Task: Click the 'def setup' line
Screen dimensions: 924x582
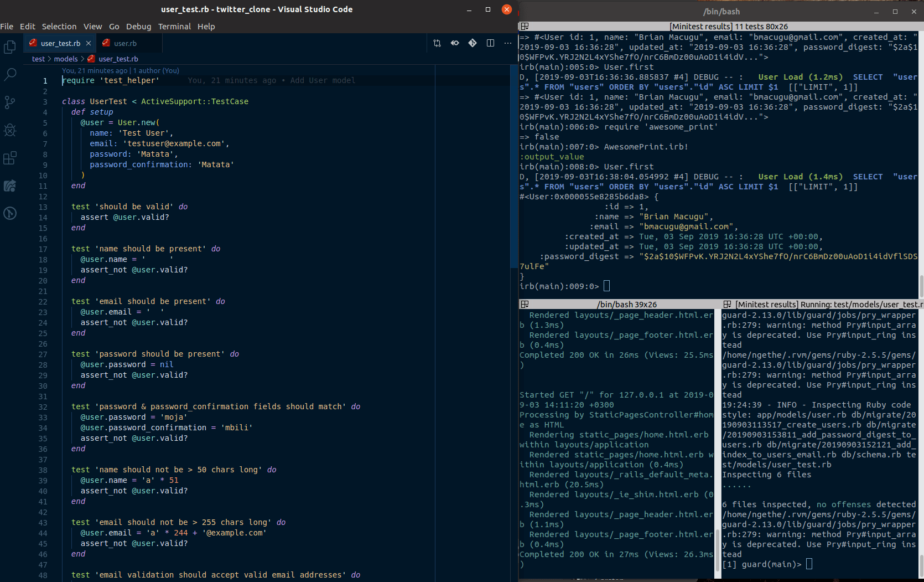Action: 92,112
